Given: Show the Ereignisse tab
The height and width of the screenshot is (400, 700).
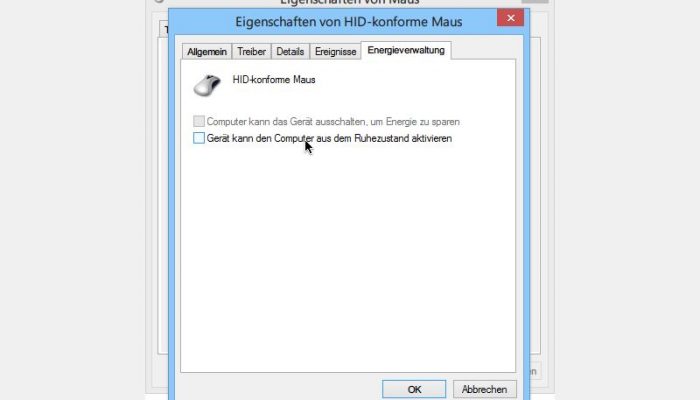Looking at the screenshot, I should [x=335, y=51].
